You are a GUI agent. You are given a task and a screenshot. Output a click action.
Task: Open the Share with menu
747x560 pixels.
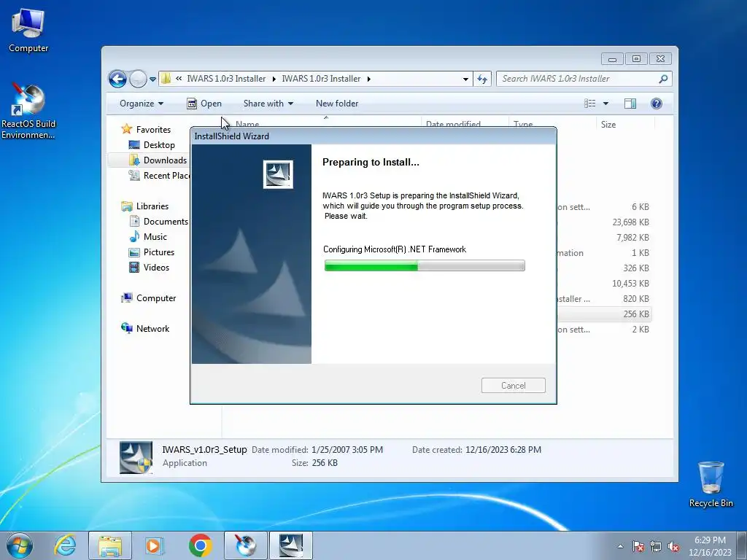268,104
